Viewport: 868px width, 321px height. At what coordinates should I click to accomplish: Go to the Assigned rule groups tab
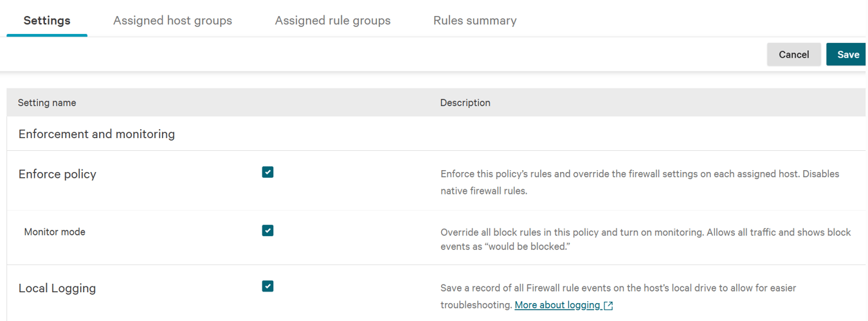pos(332,21)
